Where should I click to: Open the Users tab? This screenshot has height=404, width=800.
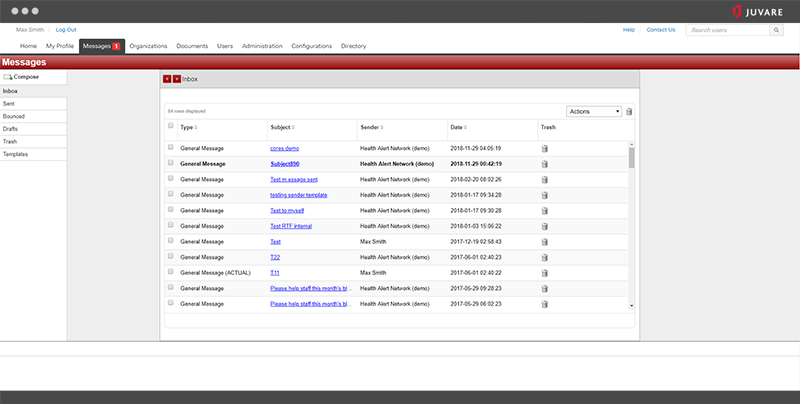coord(224,46)
